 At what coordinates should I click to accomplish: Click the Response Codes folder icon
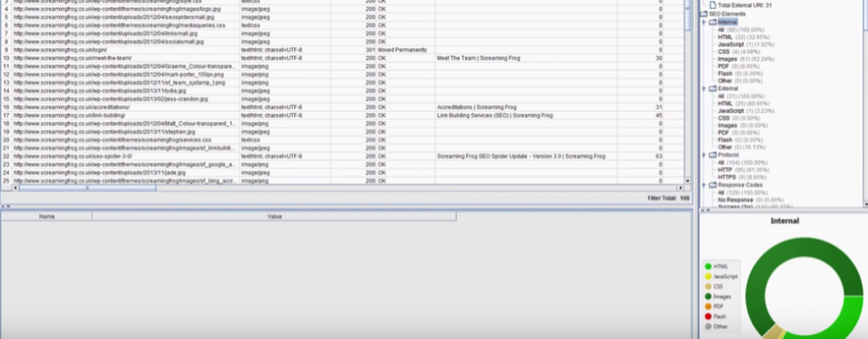coord(712,185)
